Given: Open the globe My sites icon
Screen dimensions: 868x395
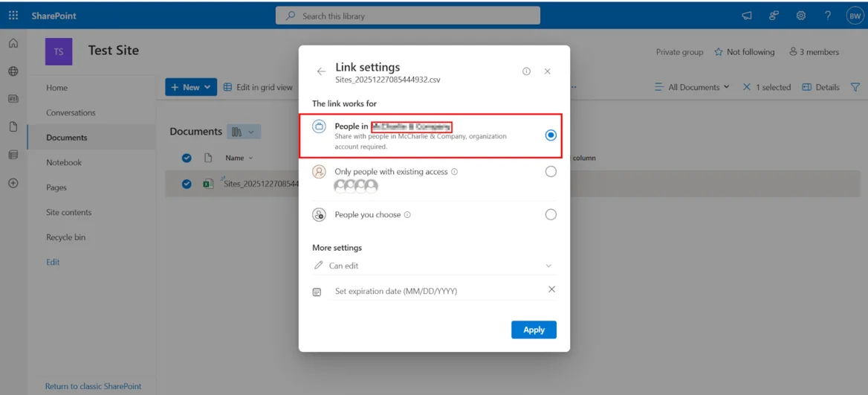Looking at the screenshot, I should [13, 71].
